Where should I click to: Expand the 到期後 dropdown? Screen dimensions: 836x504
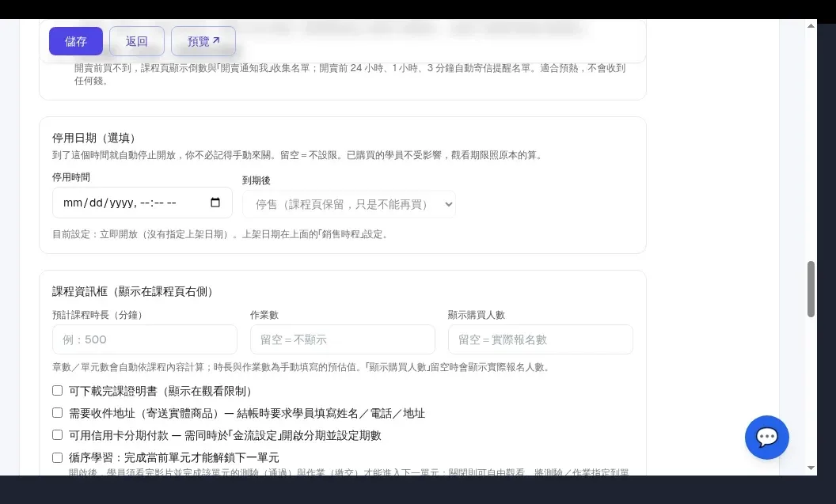[x=349, y=204]
